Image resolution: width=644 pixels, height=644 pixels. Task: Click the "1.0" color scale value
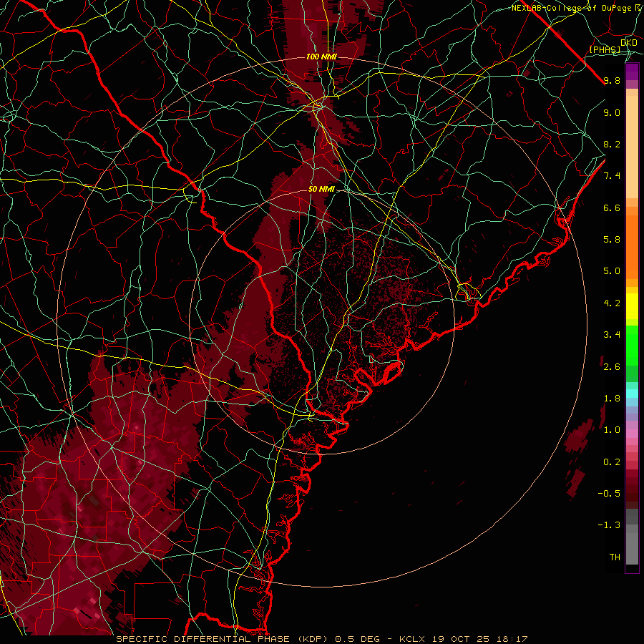coord(612,430)
